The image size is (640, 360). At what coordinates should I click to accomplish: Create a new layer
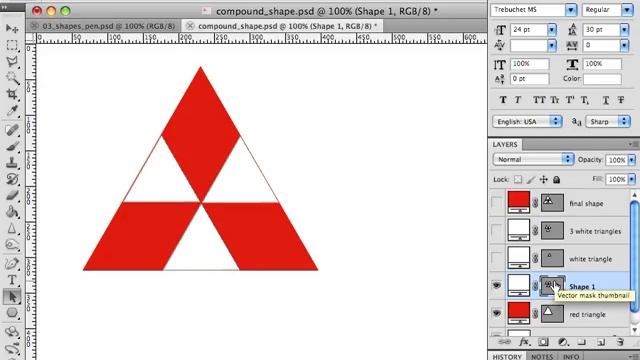pyautogui.click(x=601, y=342)
